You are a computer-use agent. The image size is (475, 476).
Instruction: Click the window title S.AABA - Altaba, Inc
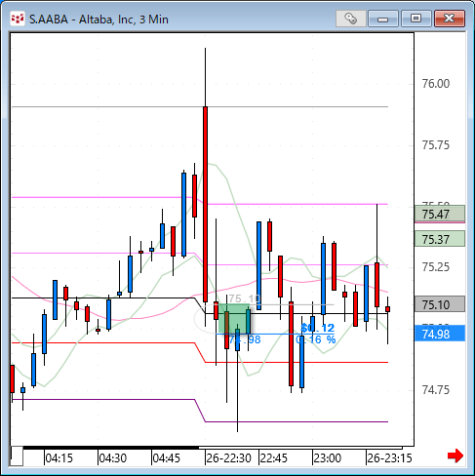click(99, 20)
